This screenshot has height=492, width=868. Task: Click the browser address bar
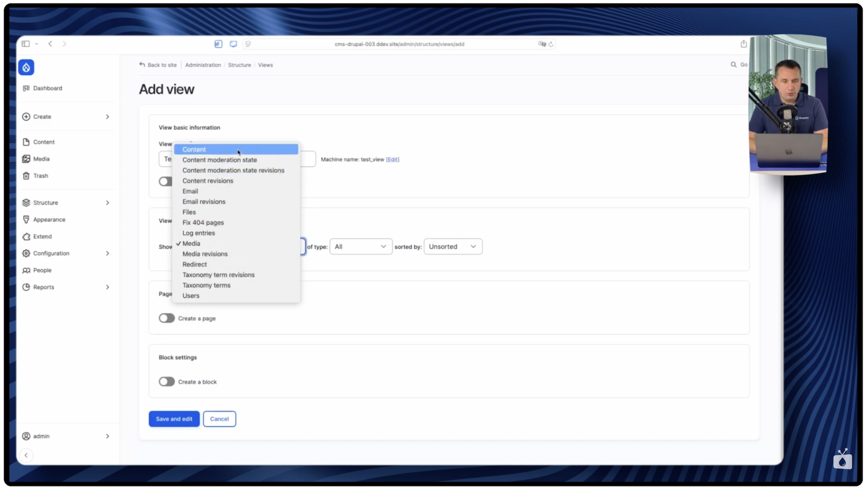[399, 44]
